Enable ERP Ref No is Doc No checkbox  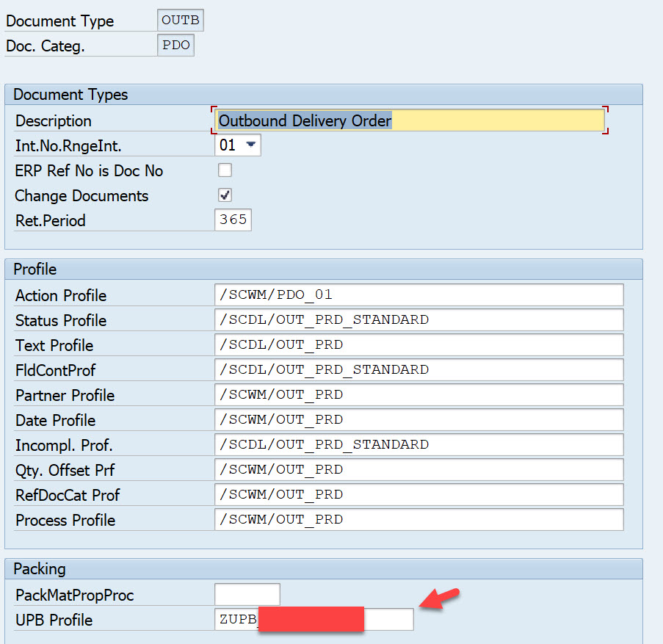click(225, 170)
